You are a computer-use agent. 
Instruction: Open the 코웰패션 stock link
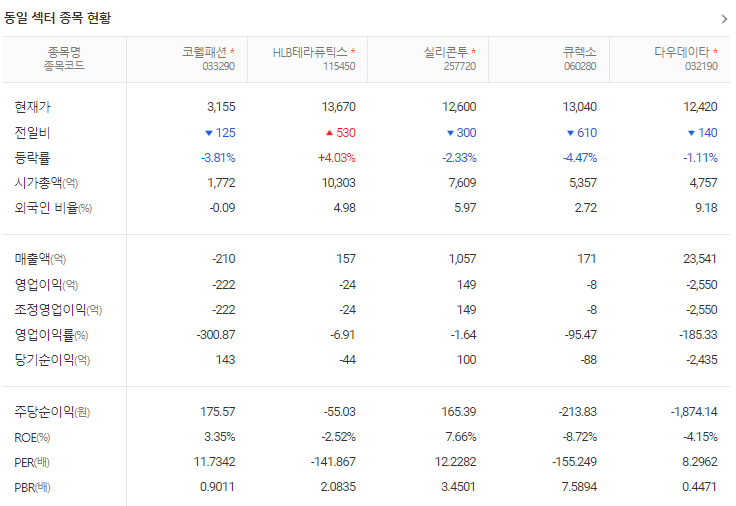click(x=204, y=52)
